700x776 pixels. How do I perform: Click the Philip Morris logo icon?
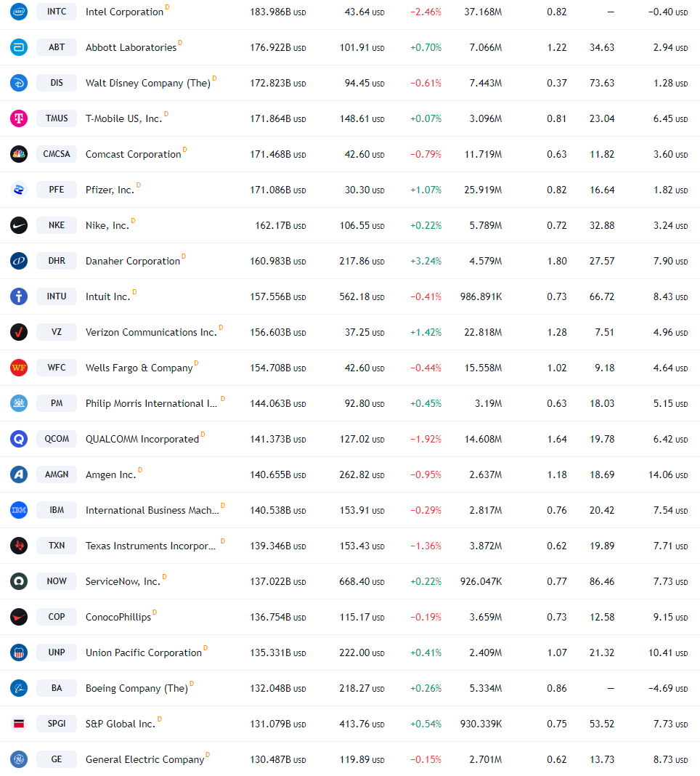(x=19, y=403)
